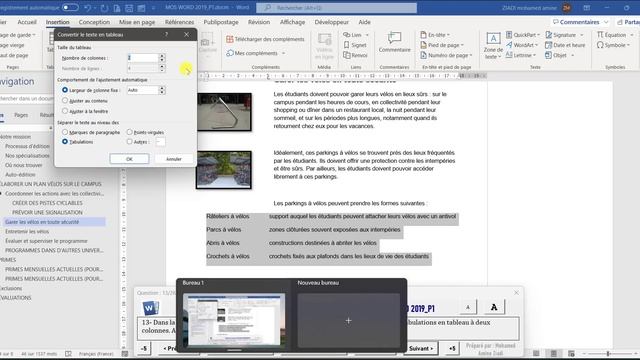Image resolution: width=640 pixels, height=360 pixels.
Task: Open the Symbole menu
Action: pyautogui.click(x=613, y=45)
